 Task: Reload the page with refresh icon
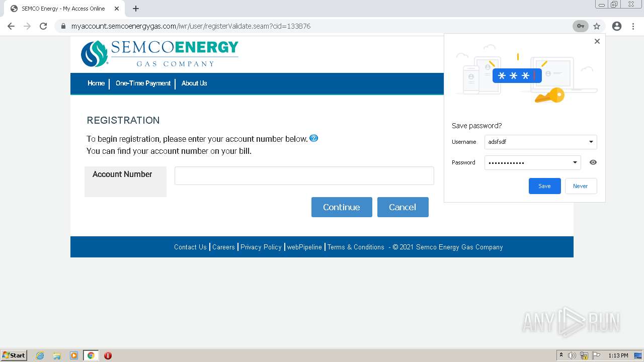pos(43,26)
